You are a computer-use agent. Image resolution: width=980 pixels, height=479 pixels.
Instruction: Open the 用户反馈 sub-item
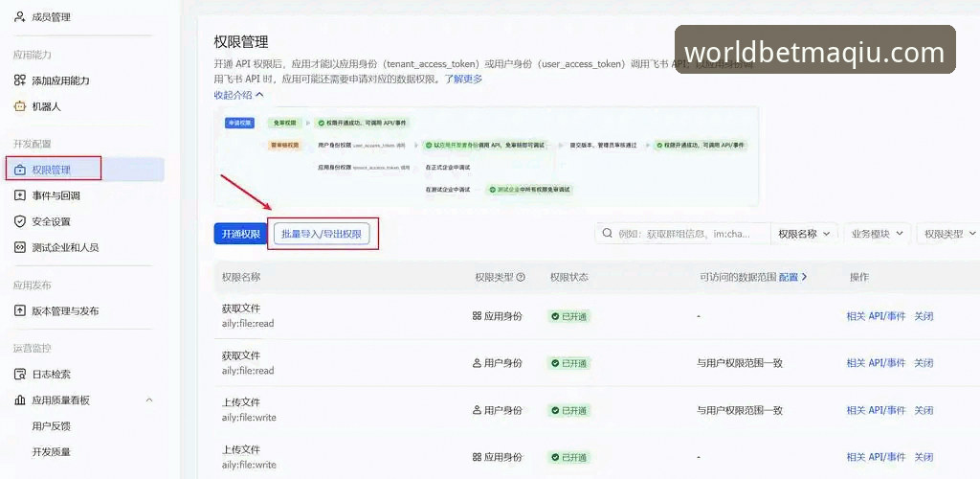52,426
